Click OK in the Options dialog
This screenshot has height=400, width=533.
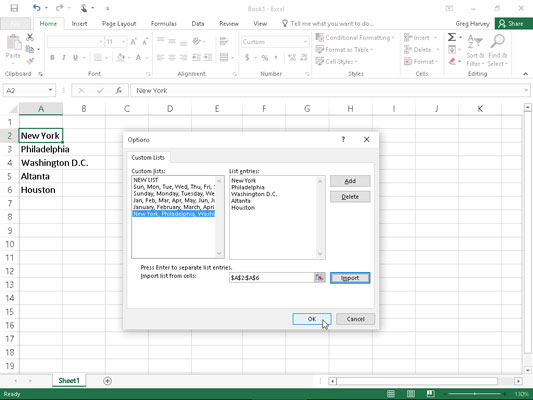click(312, 319)
